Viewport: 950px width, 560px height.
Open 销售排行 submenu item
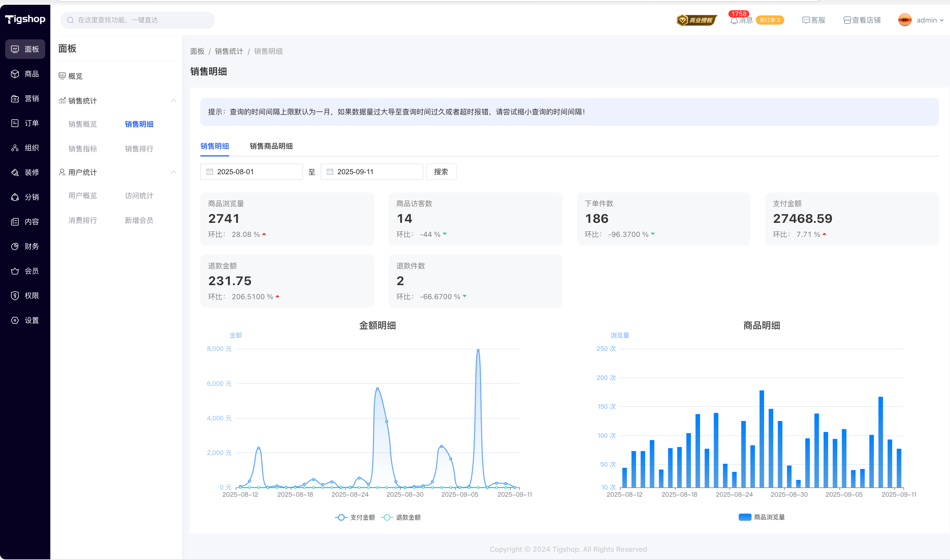pyautogui.click(x=139, y=149)
